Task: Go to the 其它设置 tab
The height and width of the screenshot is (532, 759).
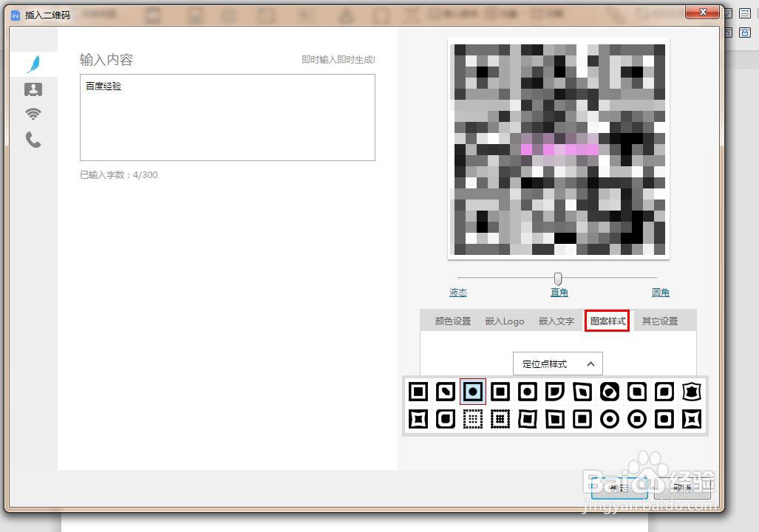Action: [660, 321]
